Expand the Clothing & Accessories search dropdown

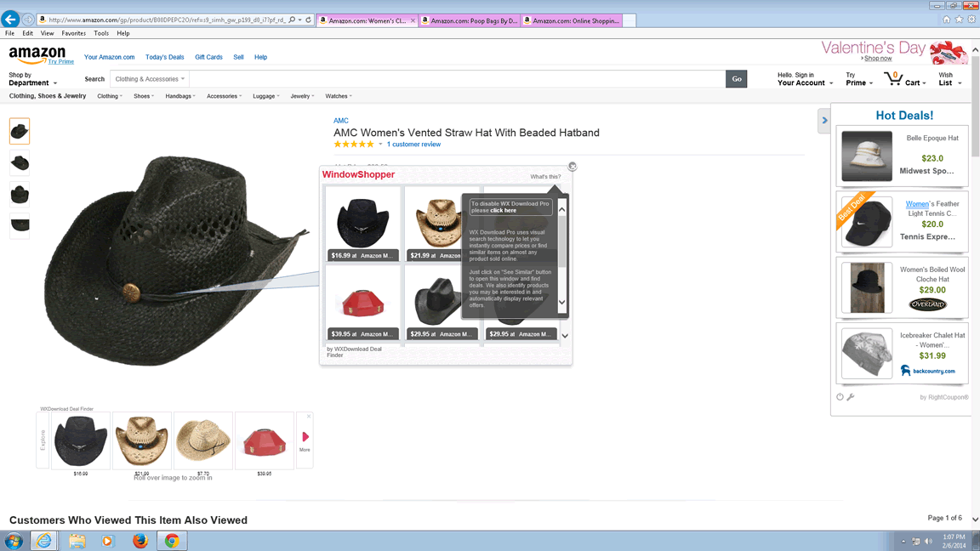150,79
